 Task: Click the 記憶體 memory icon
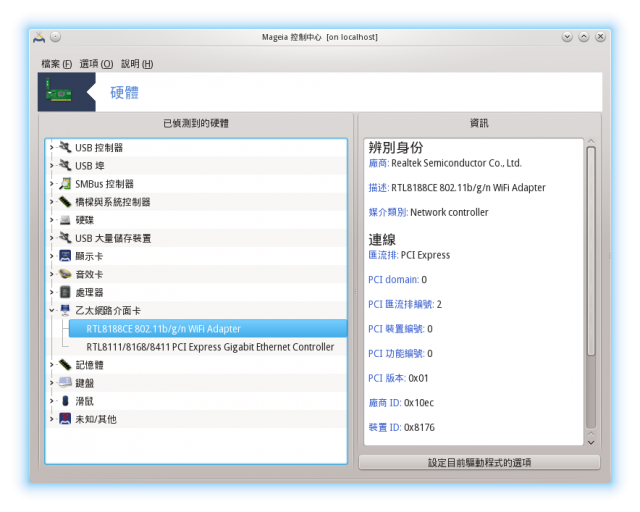pyautogui.click(x=65, y=365)
